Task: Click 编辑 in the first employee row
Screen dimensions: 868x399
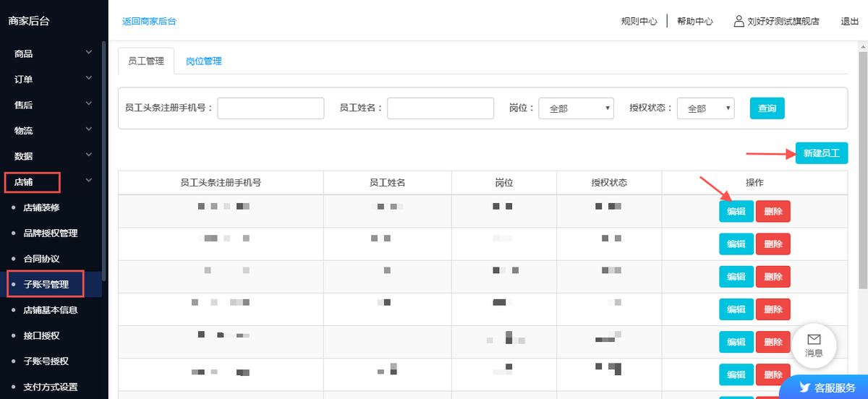Action: [x=736, y=211]
